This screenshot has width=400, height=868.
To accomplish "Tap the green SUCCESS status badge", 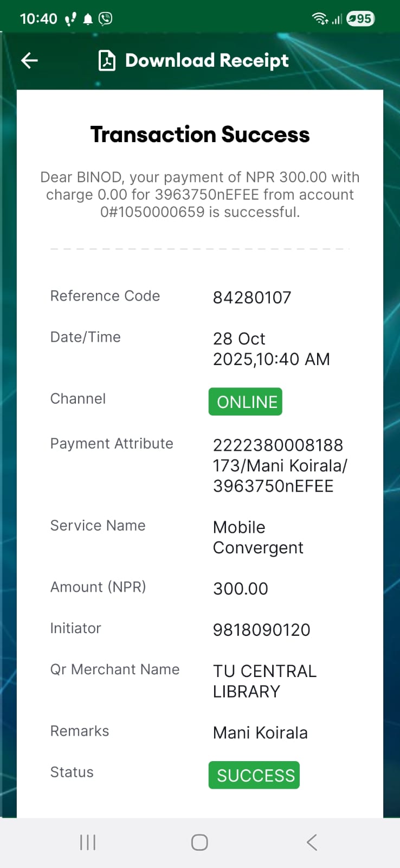I will point(254,775).
